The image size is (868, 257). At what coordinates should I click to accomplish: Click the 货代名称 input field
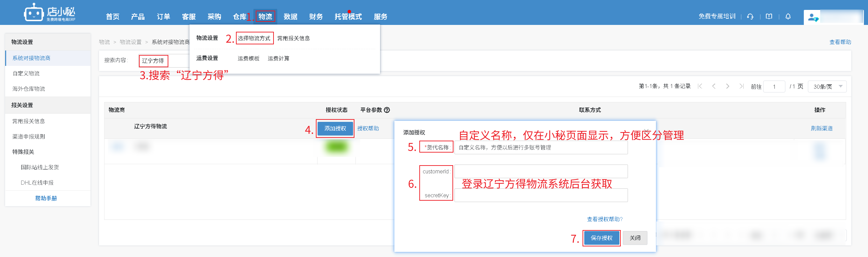(x=541, y=147)
